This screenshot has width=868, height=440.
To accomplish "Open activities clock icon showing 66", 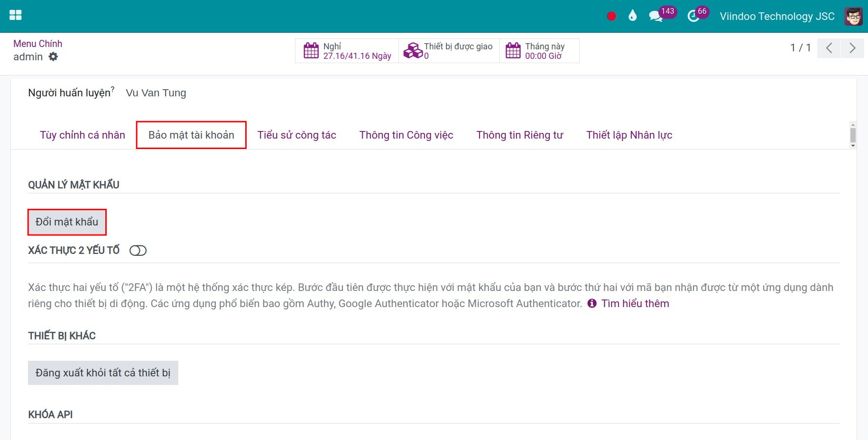I will coord(698,14).
